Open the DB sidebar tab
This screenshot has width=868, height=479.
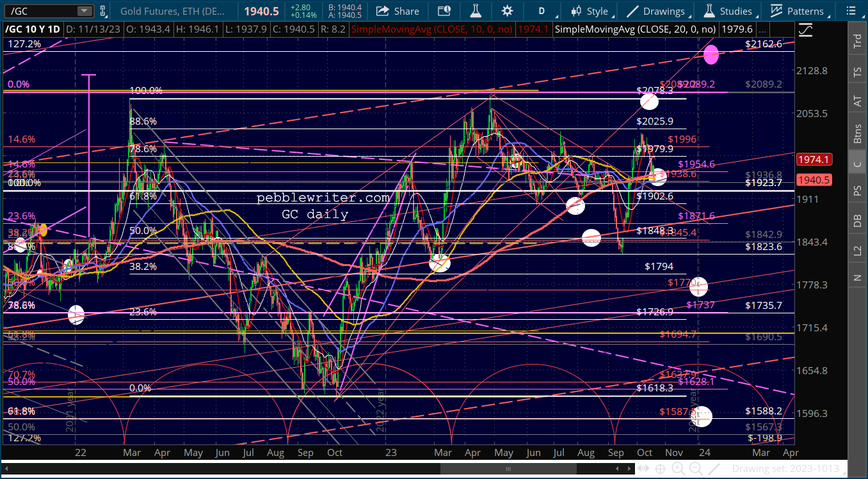[857, 220]
